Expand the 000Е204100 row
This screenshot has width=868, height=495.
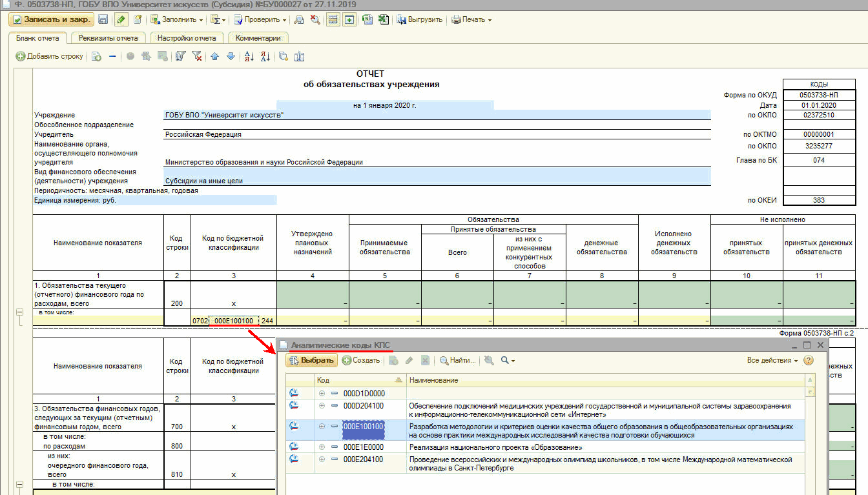(322, 460)
